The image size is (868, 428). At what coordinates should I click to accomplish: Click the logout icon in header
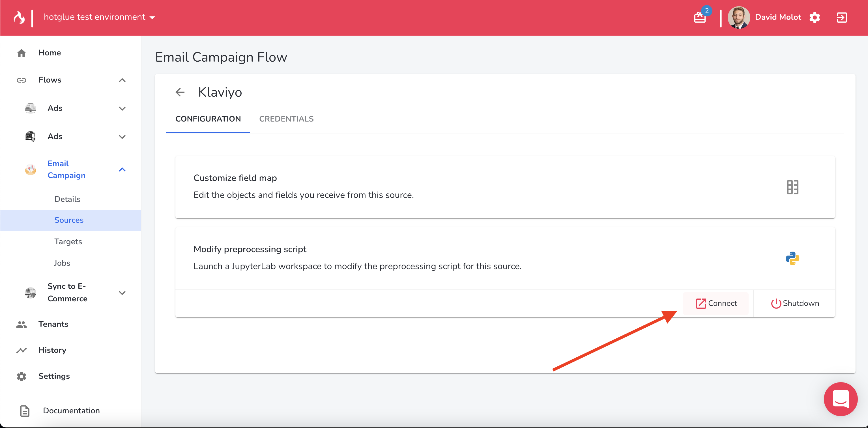841,18
